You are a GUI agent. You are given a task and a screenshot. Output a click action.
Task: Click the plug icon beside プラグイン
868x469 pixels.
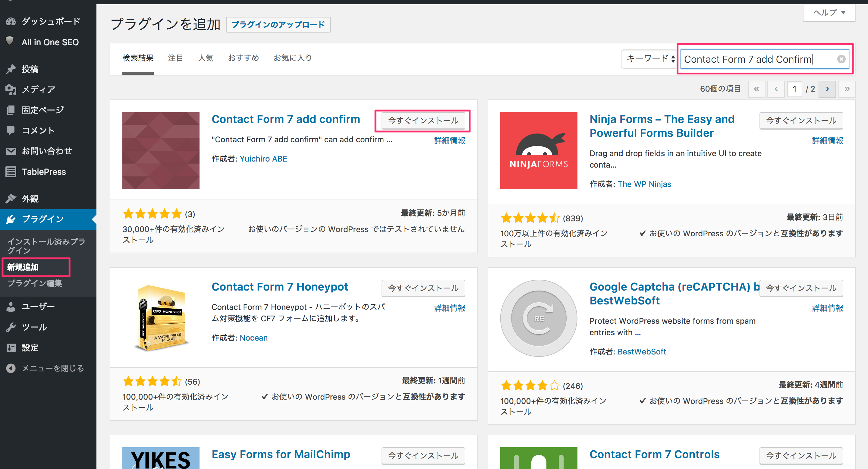coord(11,219)
